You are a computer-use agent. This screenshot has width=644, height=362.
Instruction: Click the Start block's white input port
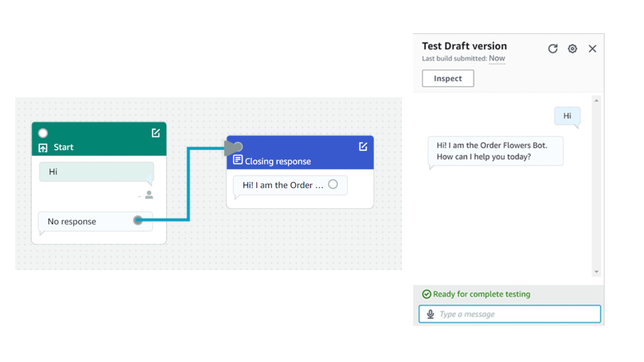43,133
